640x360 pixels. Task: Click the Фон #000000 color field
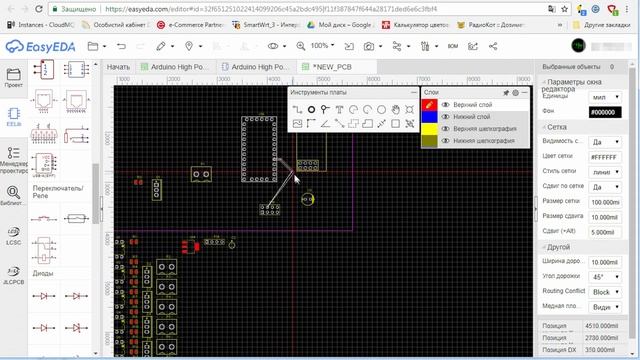pyautogui.click(x=605, y=112)
